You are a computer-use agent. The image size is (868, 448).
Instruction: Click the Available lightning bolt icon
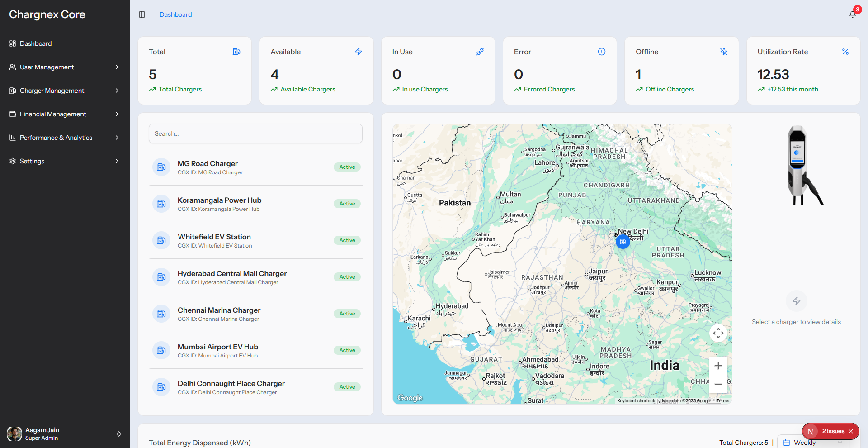[359, 52]
